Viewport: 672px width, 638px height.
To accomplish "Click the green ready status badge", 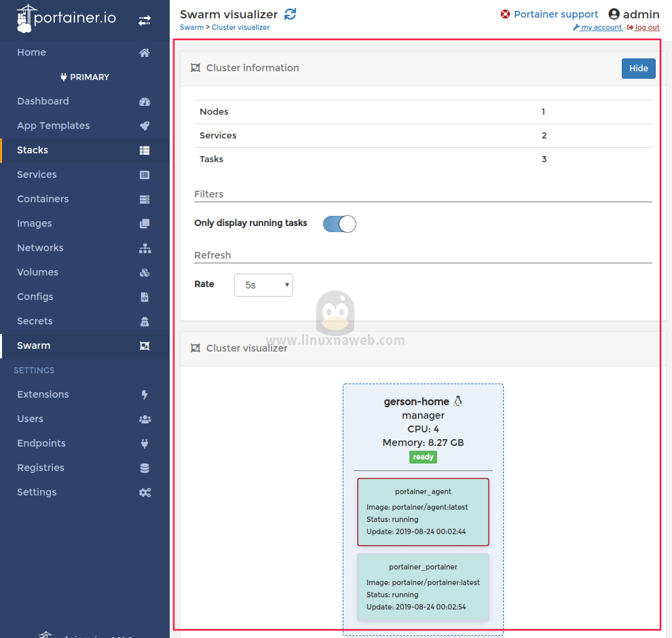I will coord(423,457).
